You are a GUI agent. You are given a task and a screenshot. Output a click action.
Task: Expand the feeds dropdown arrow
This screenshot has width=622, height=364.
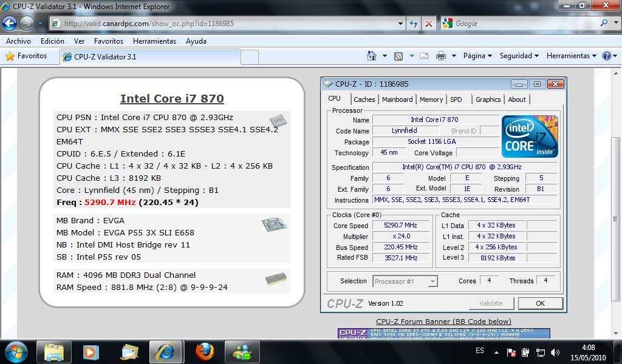pyautogui.click(x=412, y=56)
